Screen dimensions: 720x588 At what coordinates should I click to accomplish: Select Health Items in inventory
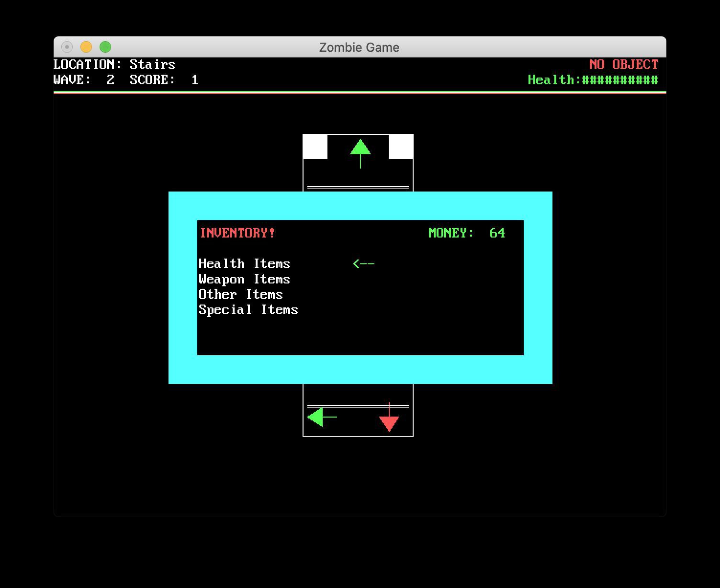pyautogui.click(x=245, y=264)
